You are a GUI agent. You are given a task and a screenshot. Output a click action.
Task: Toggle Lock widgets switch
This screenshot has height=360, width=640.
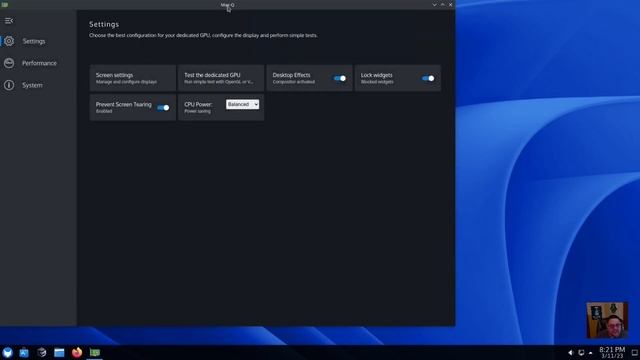click(428, 78)
